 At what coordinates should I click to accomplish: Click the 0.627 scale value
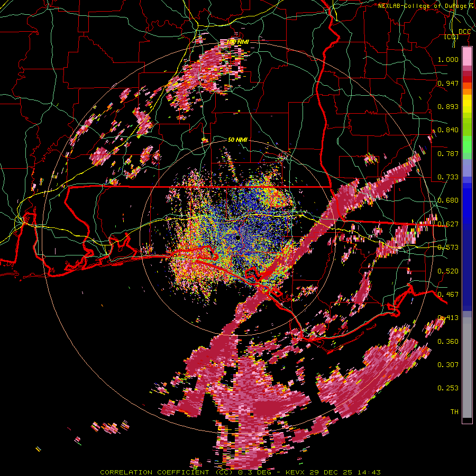[x=448, y=224]
